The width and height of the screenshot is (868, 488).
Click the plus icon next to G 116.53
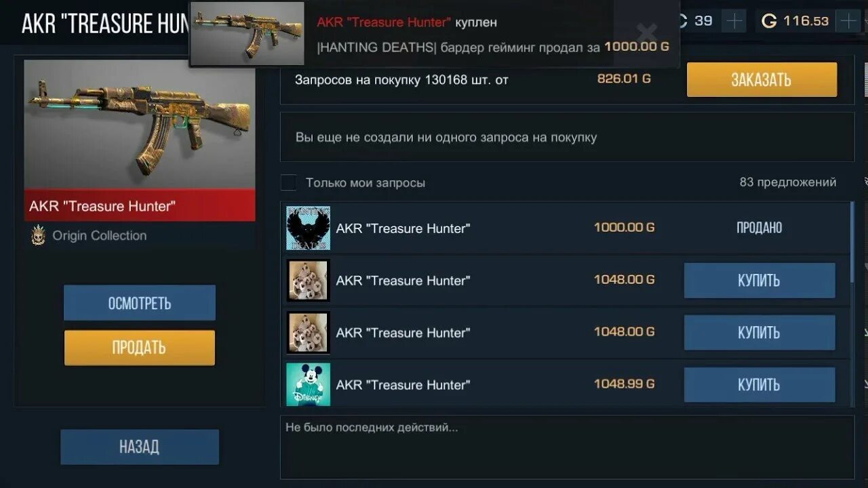tap(848, 21)
